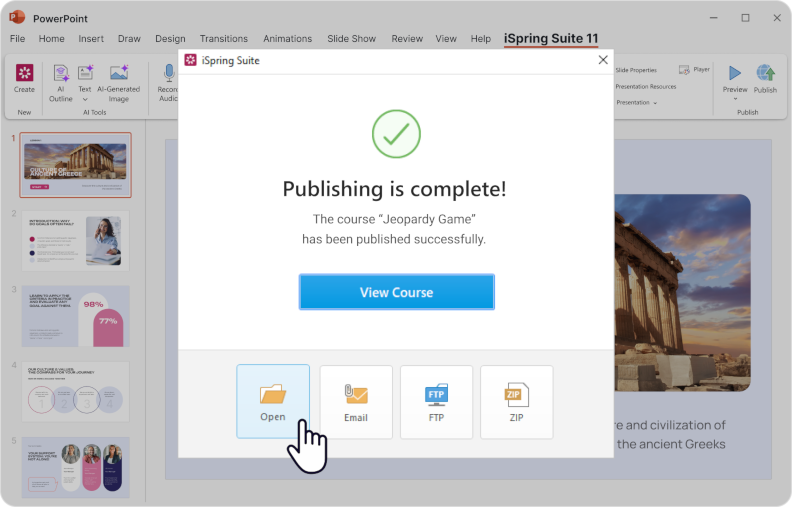
Task: Switch to the Home tab
Action: 52,38
